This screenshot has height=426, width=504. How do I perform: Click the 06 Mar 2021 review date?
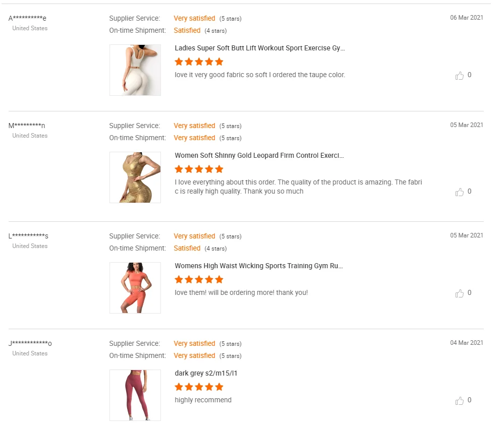pos(467,18)
